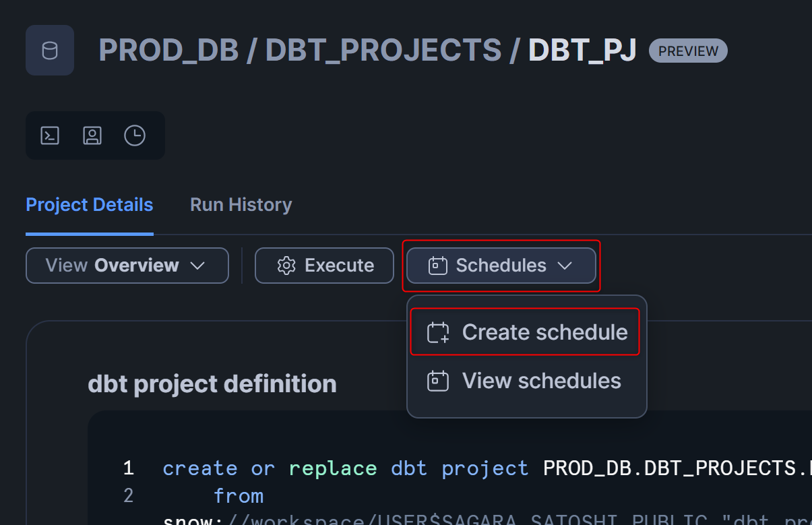Choose Create schedule from the menu
The width and height of the screenshot is (812, 525).
(544, 332)
